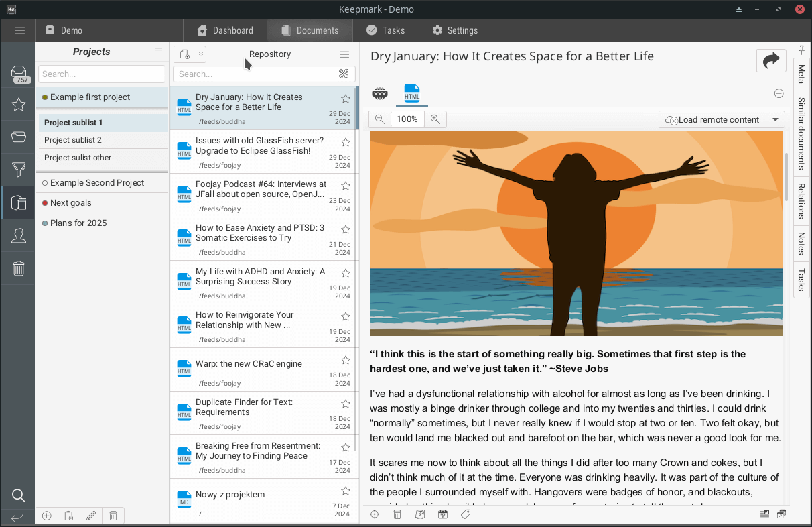Zoom in the document view

tap(435, 119)
